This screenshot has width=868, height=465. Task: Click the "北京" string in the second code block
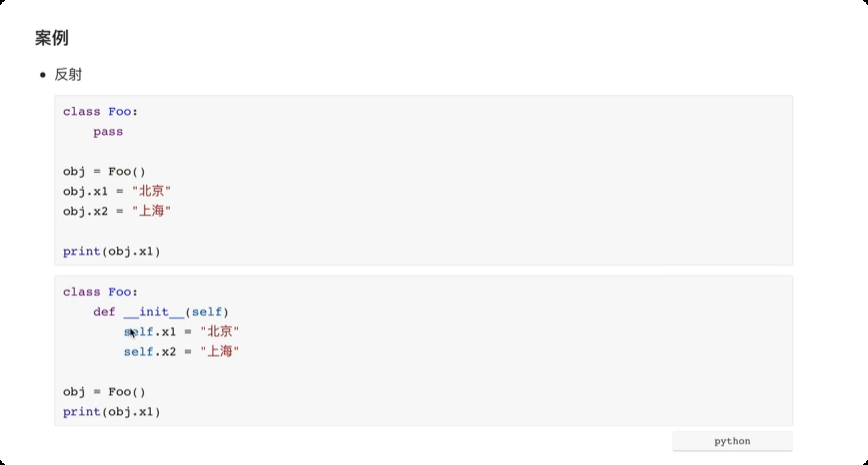[220, 331]
